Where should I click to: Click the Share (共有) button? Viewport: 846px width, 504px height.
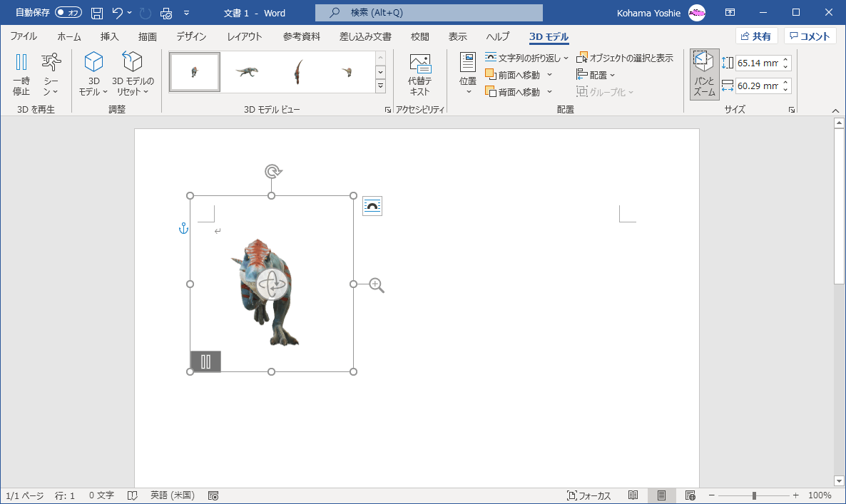756,36
